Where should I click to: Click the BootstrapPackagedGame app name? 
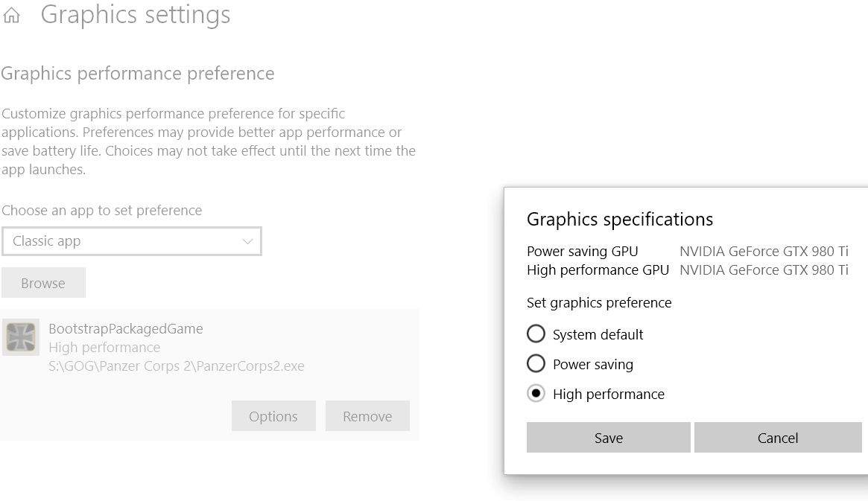pos(126,328)
